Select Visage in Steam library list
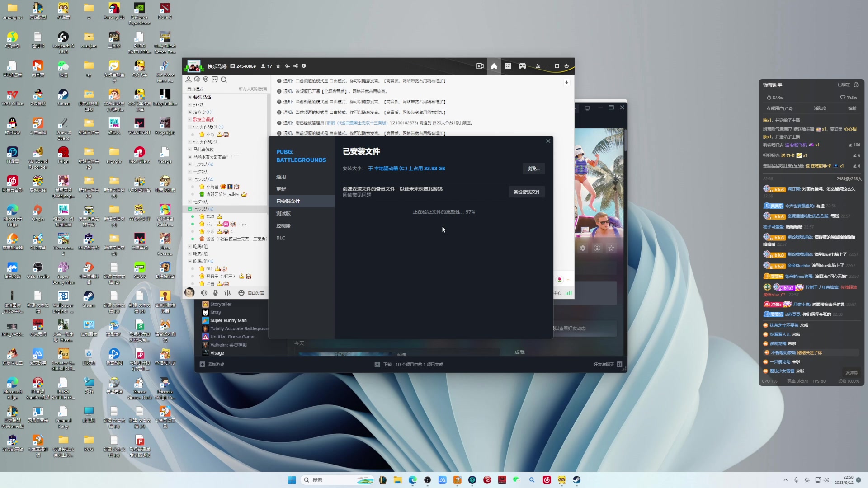This screenshot has height=488, width=868. 217,353
